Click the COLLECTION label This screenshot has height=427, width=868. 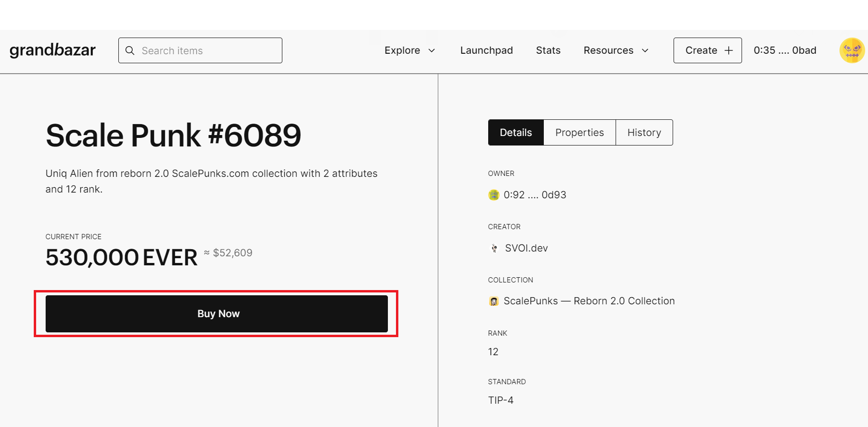point(511,280)
